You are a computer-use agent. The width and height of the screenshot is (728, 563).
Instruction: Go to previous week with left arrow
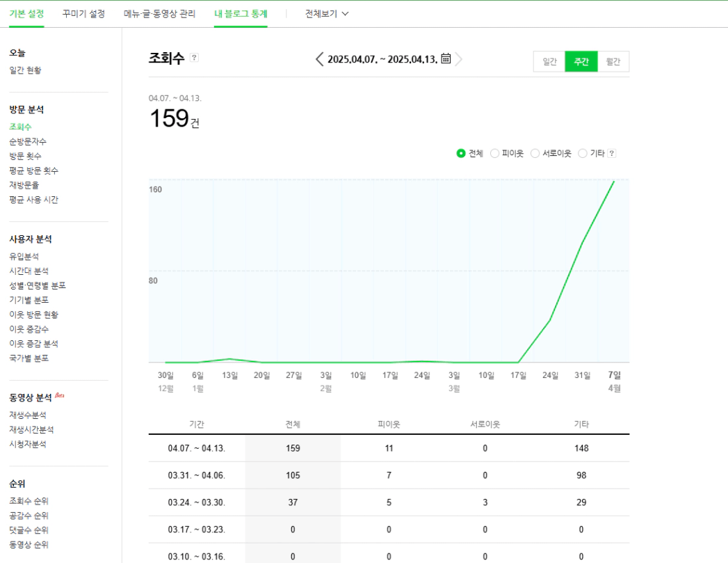pyautogui.click(x=320, y=59)
